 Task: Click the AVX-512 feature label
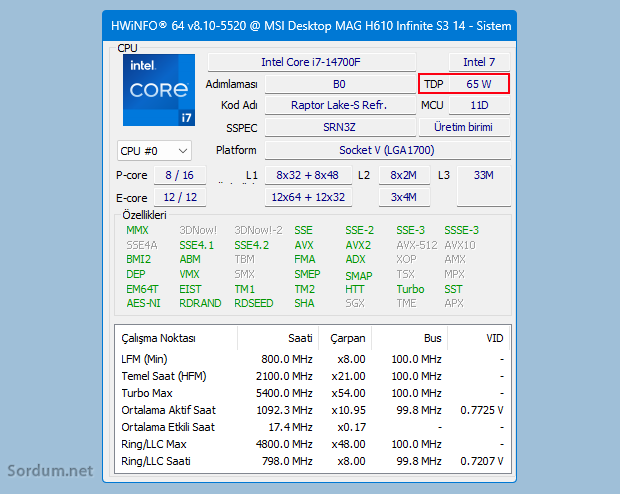tap(416, 245)
